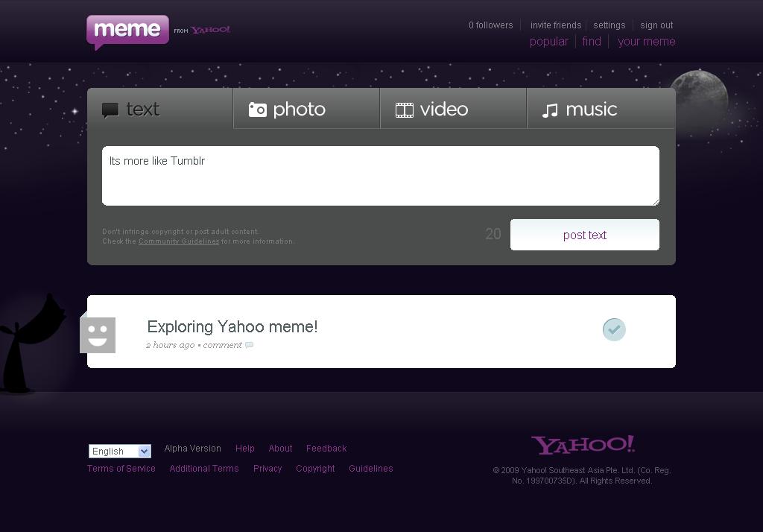Image resolution: width=763 pixels, height=532 pixels.
Task: Select the filmstrip icon on the video tab
Action: point(405,109)
